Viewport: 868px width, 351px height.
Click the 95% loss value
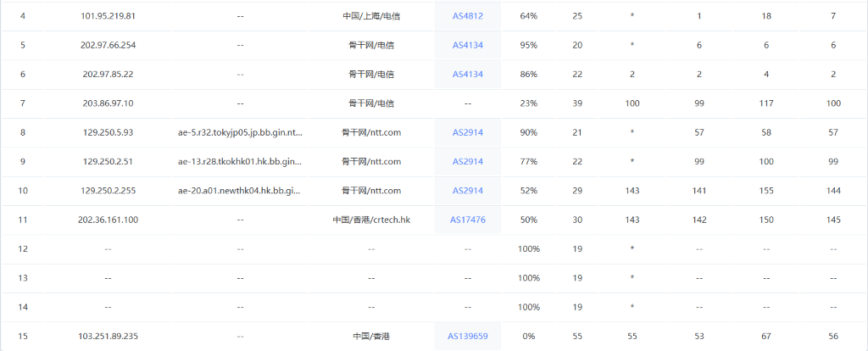(x=529, y=46)
